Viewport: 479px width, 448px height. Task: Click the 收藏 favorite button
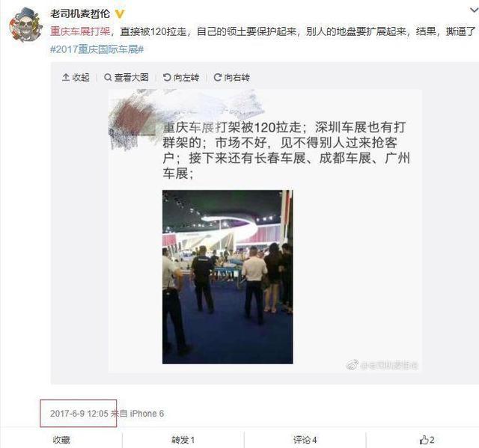[x=61, y=440]
